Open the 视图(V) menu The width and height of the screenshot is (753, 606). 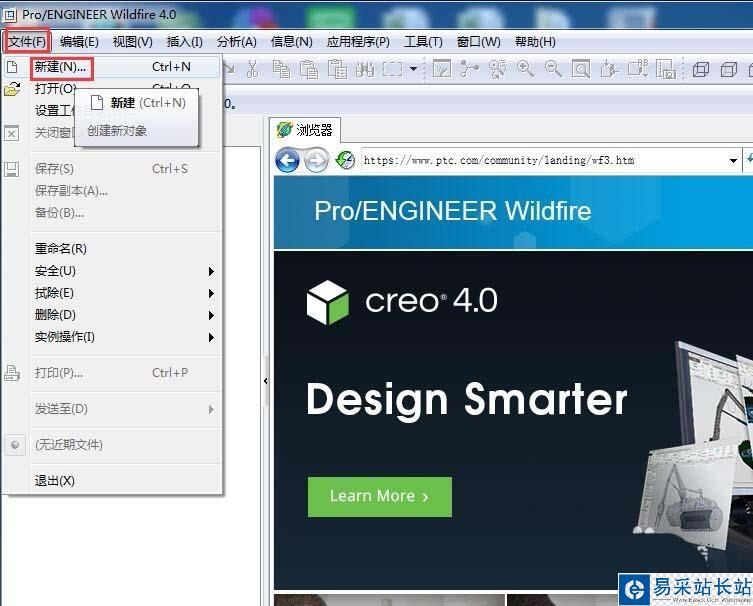pos(133,42)
